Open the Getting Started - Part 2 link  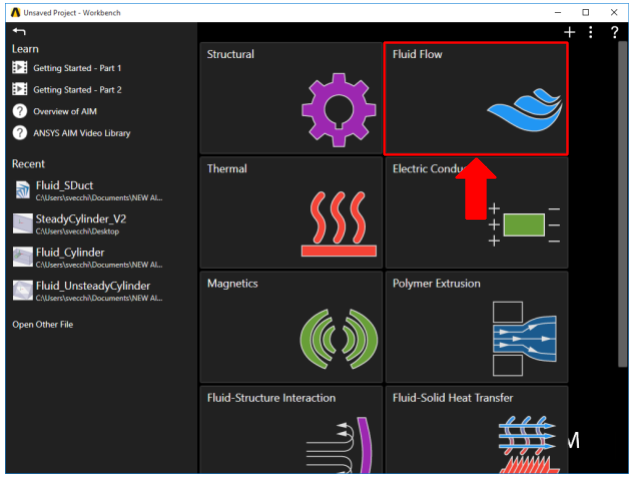[x=77, y=90]
